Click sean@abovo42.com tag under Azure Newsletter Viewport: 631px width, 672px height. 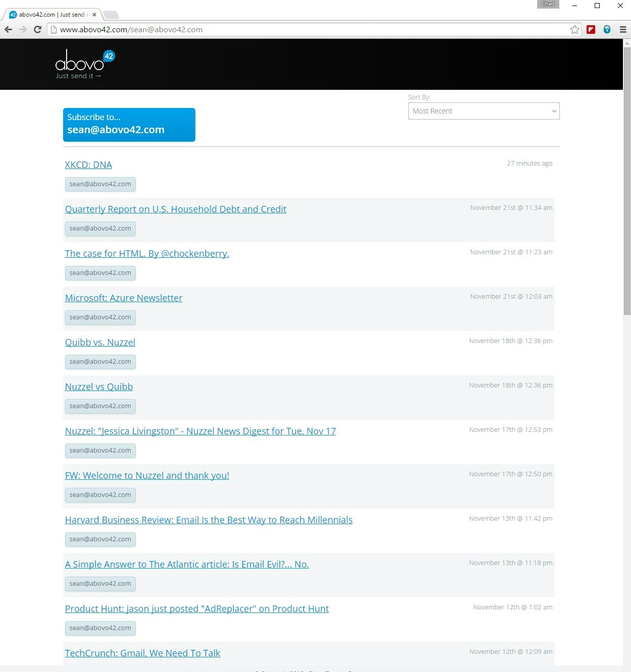(x=100, y=317)
